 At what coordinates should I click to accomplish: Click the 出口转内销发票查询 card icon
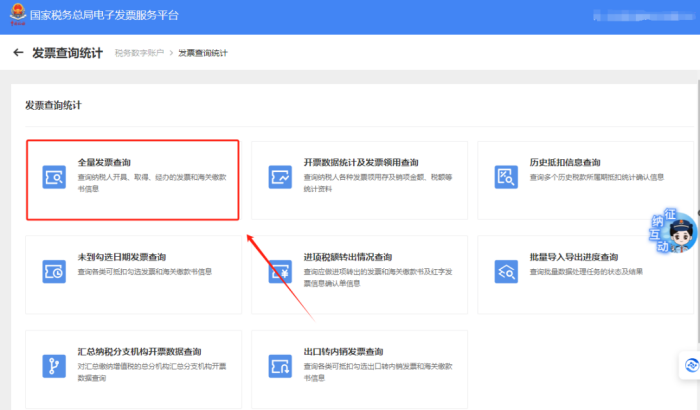pyautogui.click(x=279, y=365)
